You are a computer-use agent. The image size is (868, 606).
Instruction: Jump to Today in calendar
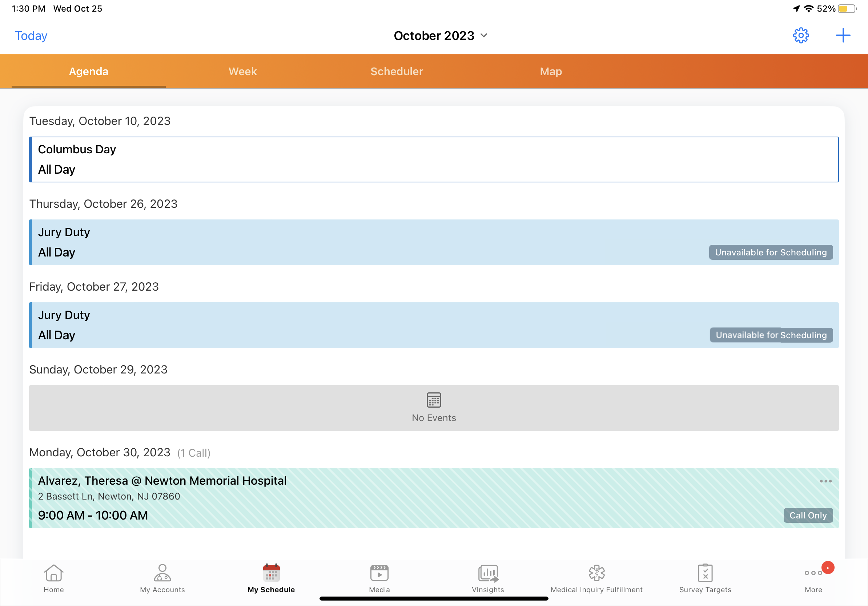(x=31, y=36)
